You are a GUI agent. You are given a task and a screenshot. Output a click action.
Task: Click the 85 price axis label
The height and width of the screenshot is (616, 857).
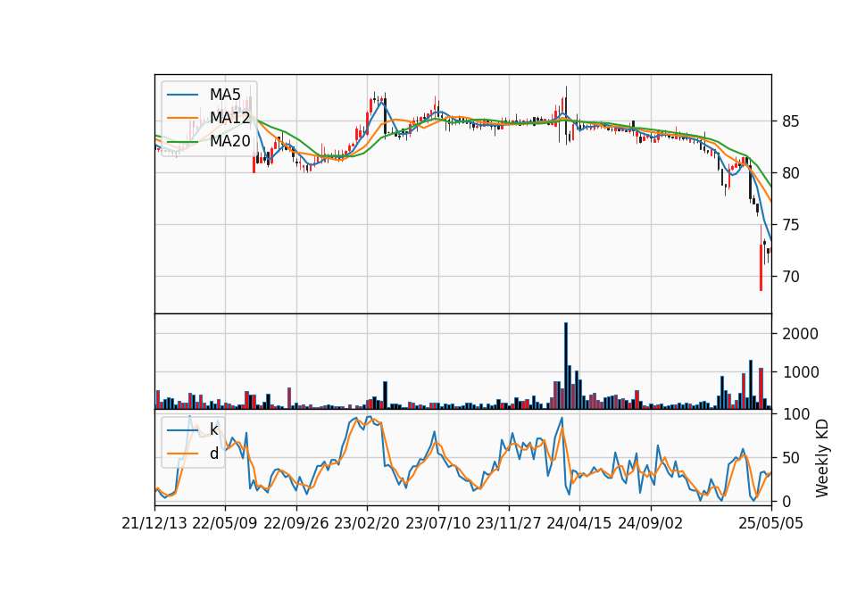pyautogui.click(x=790, y=121)
